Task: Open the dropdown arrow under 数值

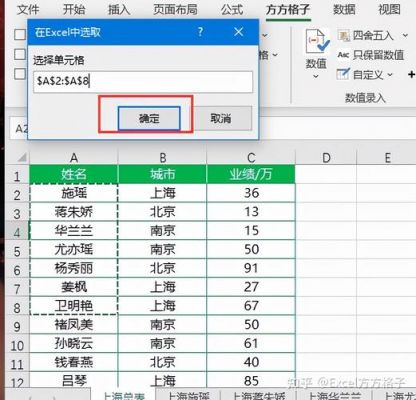Action: click(316, 77)
